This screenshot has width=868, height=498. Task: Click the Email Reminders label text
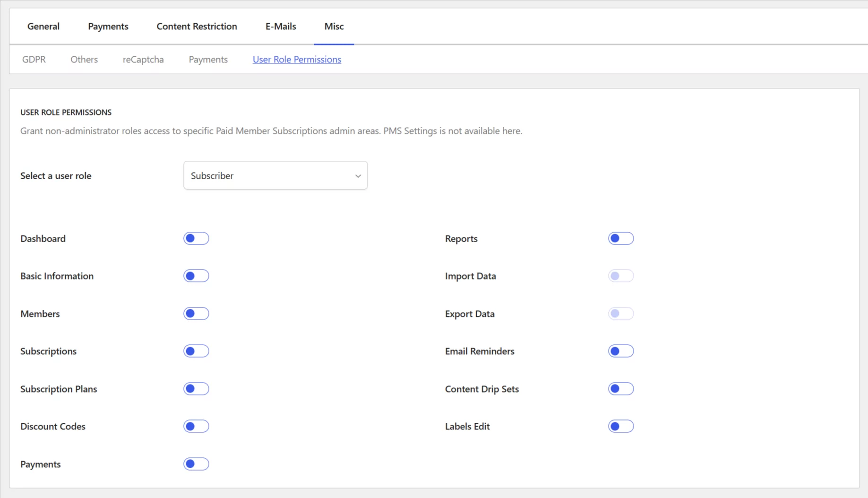click(480, 351)
